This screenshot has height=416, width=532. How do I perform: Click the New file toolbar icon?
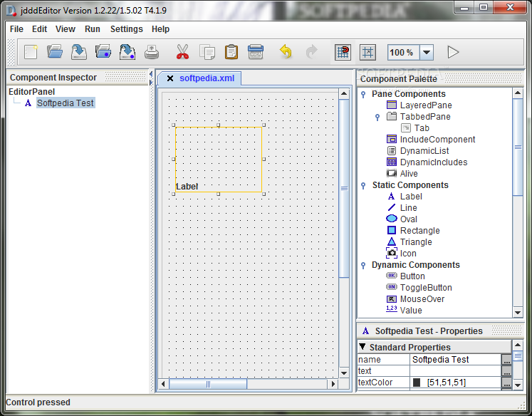pos(31,52)
